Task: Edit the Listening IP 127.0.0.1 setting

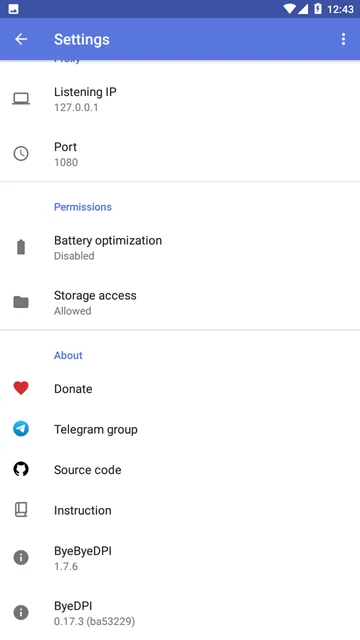Action: (x=180, y=99)
